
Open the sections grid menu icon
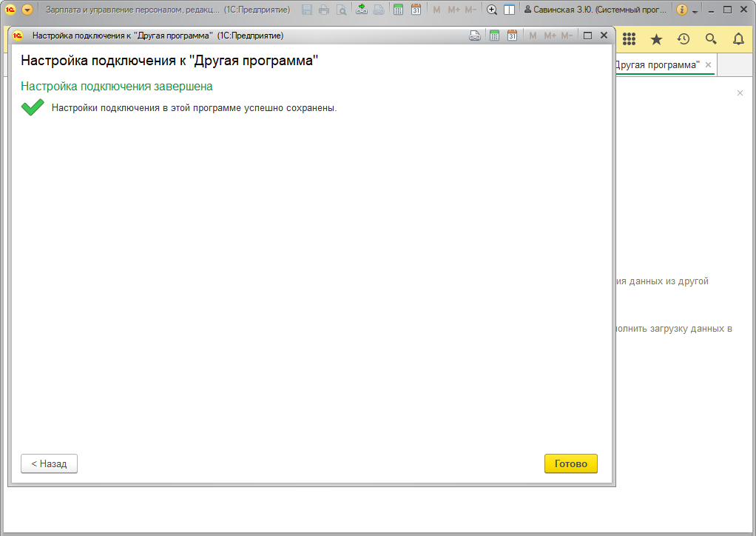[630, 39]
